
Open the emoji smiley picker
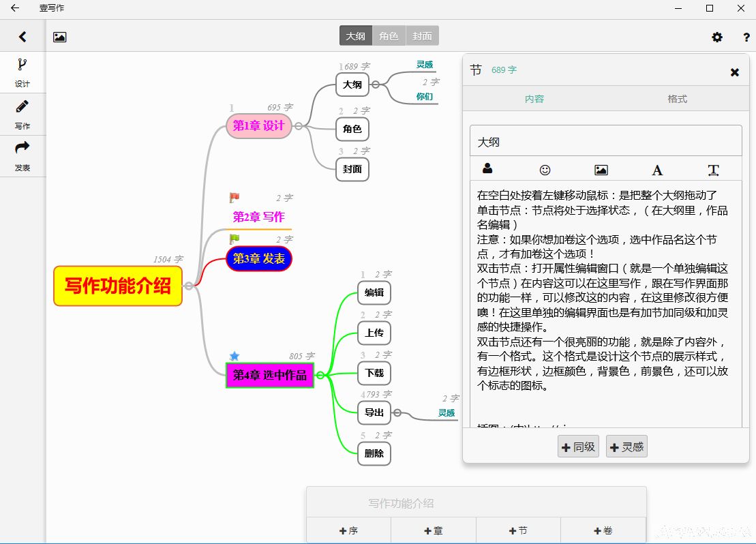pyautogui.click(x=545, y=170)
